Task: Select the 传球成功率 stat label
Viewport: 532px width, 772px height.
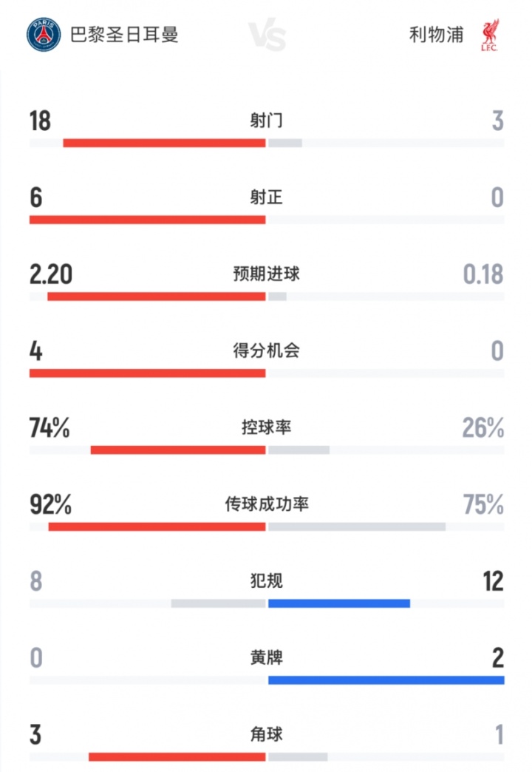Action: pyautogui.click(x=266, y=504)
